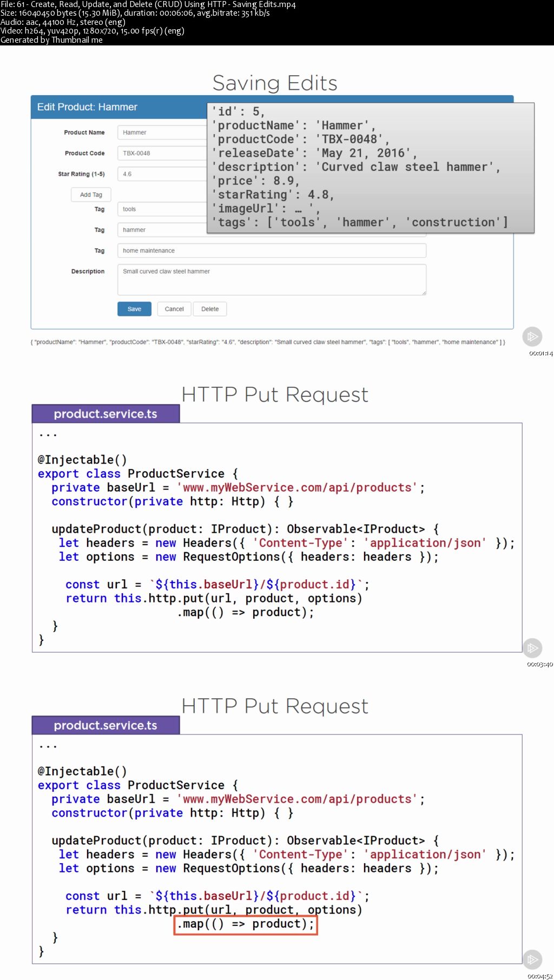Click '.map(() => product);' in bottom slide
Viewport: 554px width, 980px height.
[246, 924]
